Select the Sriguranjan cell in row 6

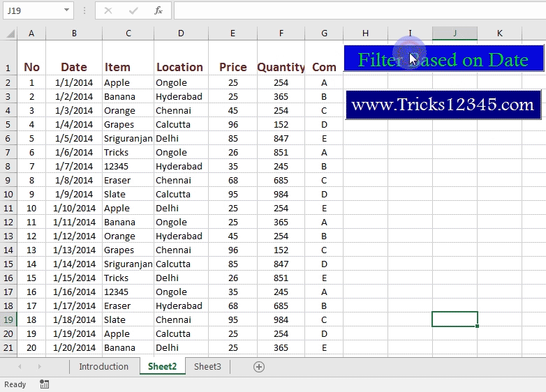[128, 138]
